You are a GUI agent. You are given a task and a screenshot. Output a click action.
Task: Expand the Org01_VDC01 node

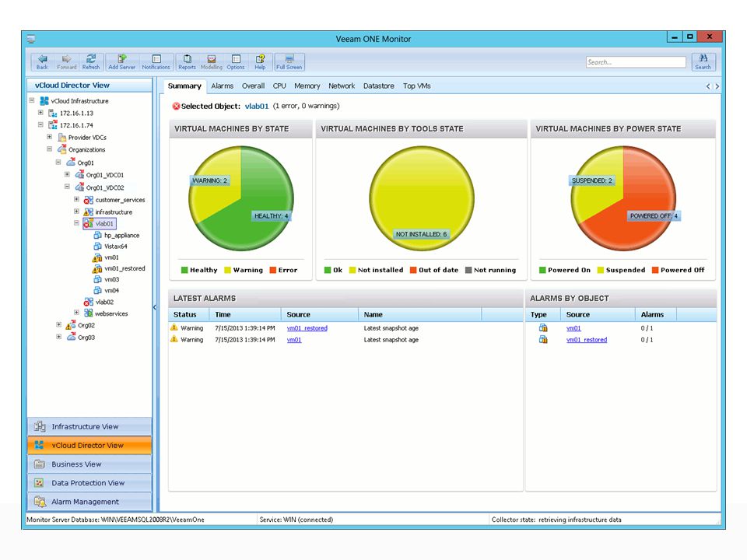click(67, 174)
